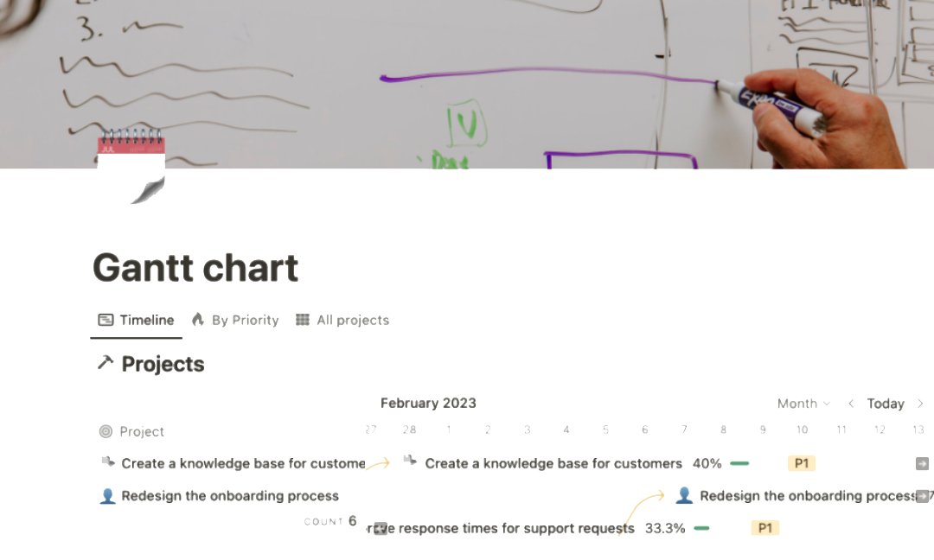Click the hand icon on the knowledge base task bar

(411, 463)
